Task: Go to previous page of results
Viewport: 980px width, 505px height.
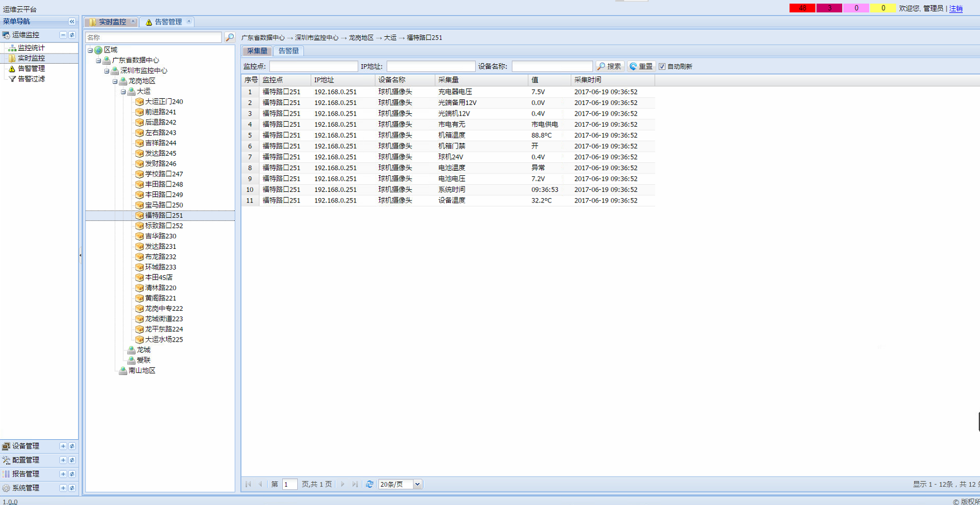Action: [x=260, y=484]
